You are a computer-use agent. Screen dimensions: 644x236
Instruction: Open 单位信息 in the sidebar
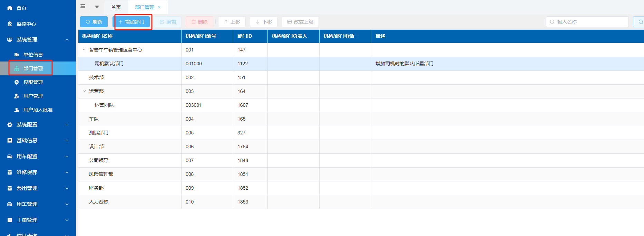tap(33, 55)
